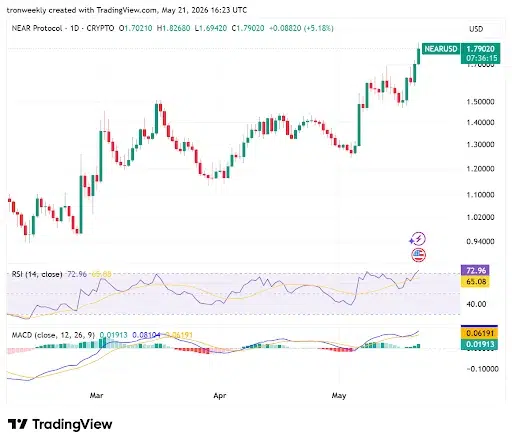The image size is (512, 444).
Task: Click the 1.02000 price axis label
Action: [480, 217]
